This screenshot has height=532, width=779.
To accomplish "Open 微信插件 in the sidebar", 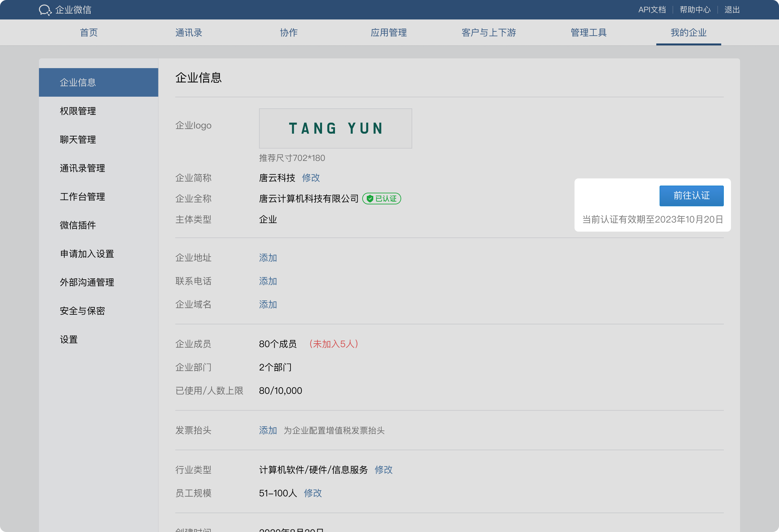I will [x=99, y=225].
